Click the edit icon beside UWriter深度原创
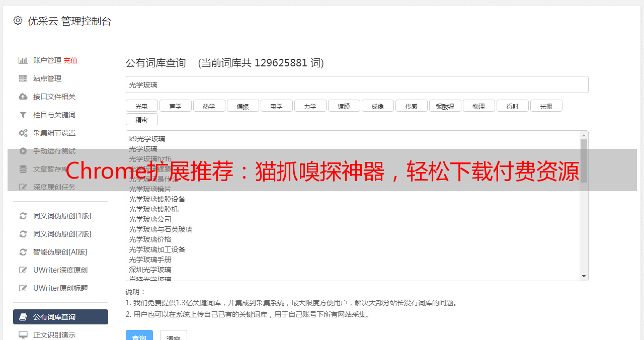This screenshot has width=644, height=340. tap(23, 270)
